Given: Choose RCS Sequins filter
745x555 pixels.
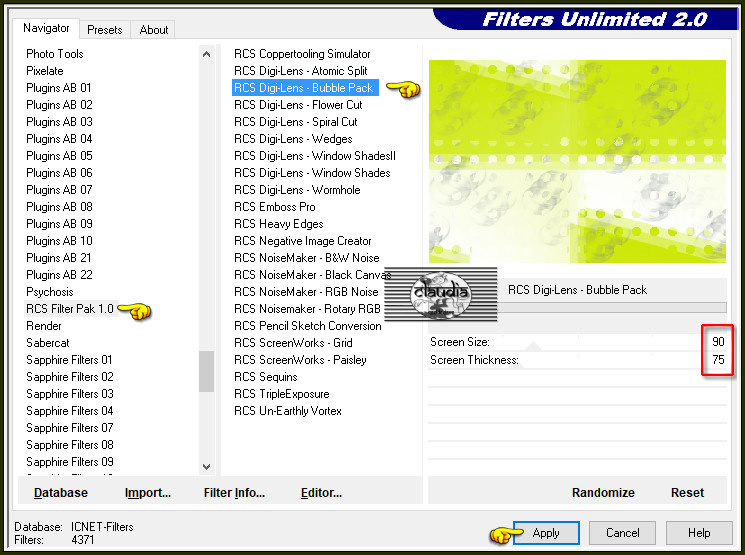Looking at the screenshot, I should (266, 377).
